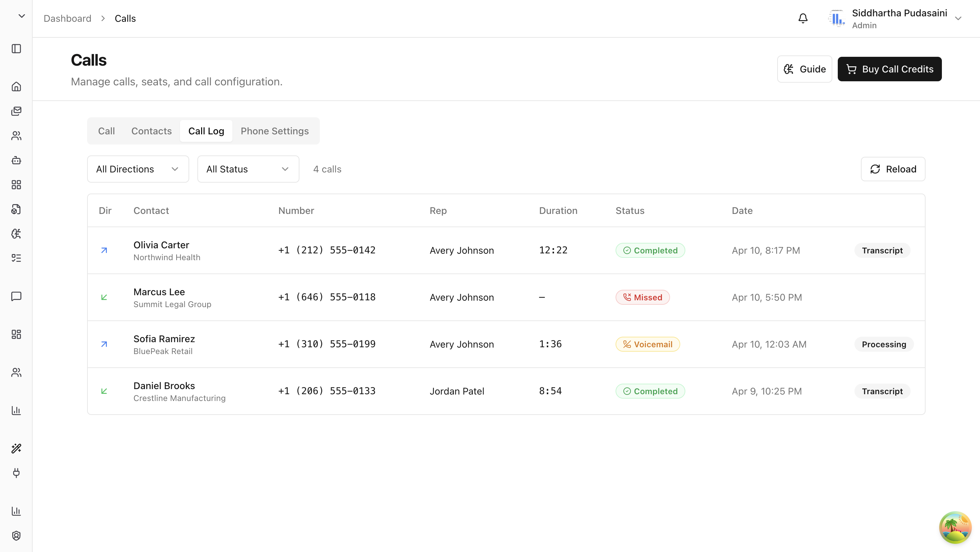Click phone number +1 (646) 555-0118
Screen dimensions: 980x552
(x=327, y=297)
